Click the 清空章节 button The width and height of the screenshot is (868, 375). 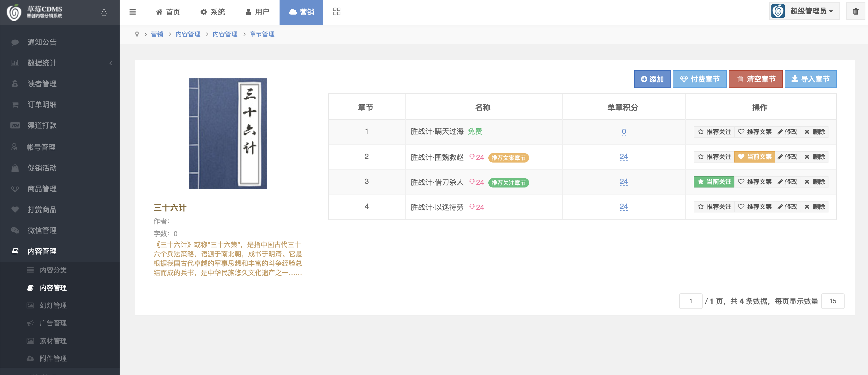(756, 79)
